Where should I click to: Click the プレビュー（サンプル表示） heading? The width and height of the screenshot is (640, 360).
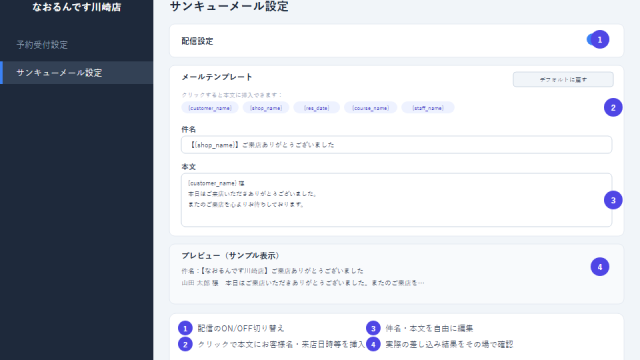pyautogui.click(x=231, y=256)
